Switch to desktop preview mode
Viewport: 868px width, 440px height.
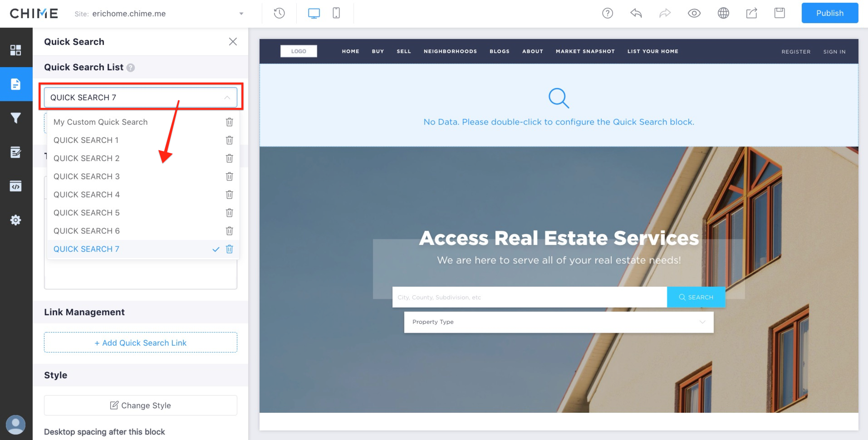click(314, 13)
